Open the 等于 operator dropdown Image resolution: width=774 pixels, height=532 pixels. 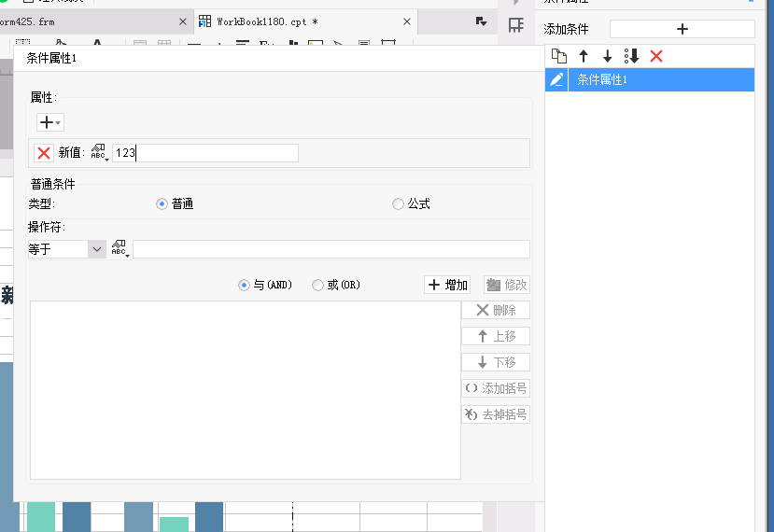click(97, 249)
